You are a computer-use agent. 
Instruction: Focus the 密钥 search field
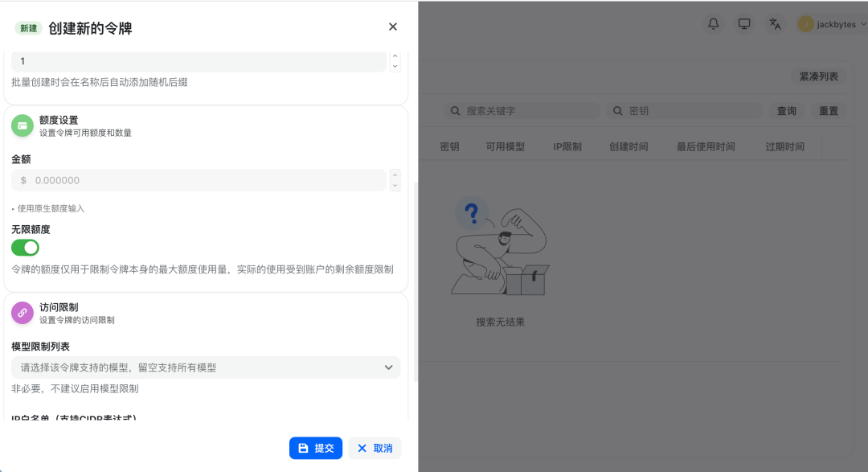pos(685,111)
